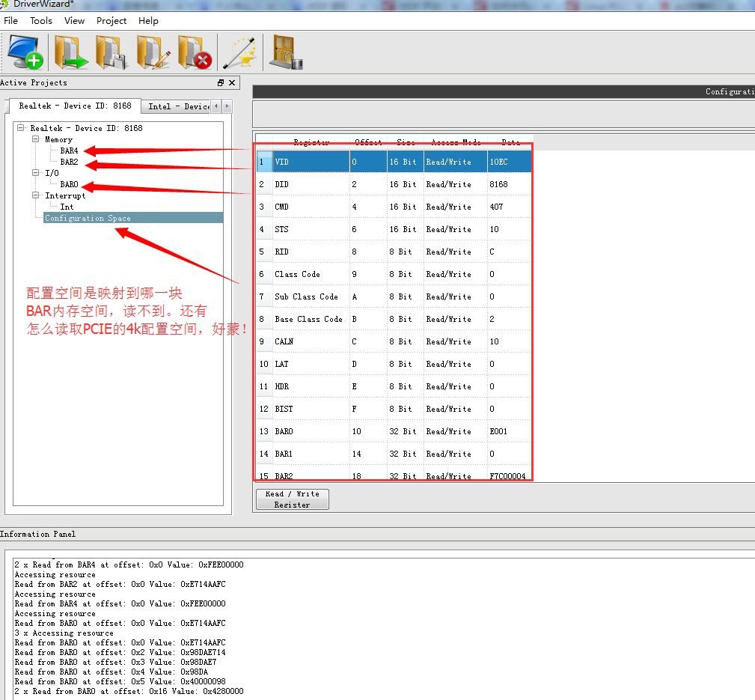
Task: Select the VID register row
Action: point(394,162)
